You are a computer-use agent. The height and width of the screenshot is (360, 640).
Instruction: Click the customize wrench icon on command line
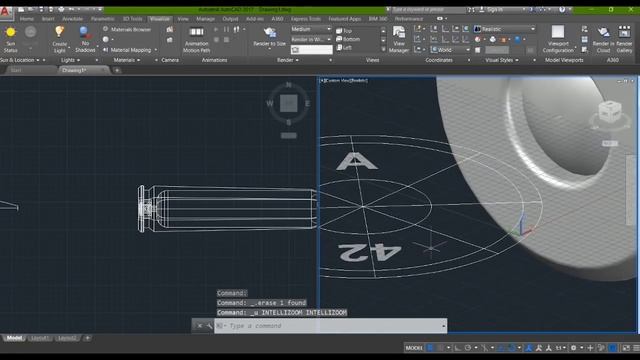pos(209,326)
